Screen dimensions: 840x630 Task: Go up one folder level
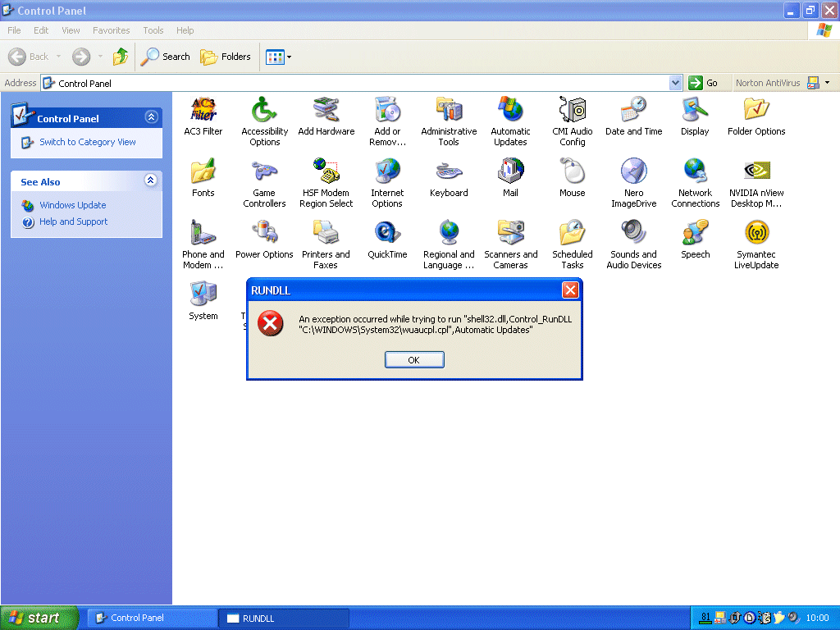pos(121,57)
